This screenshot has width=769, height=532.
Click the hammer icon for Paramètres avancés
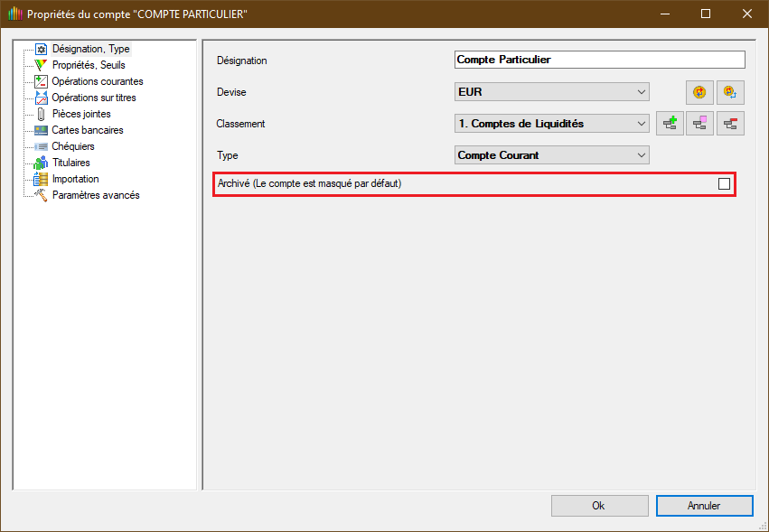[x=41, y=195]
